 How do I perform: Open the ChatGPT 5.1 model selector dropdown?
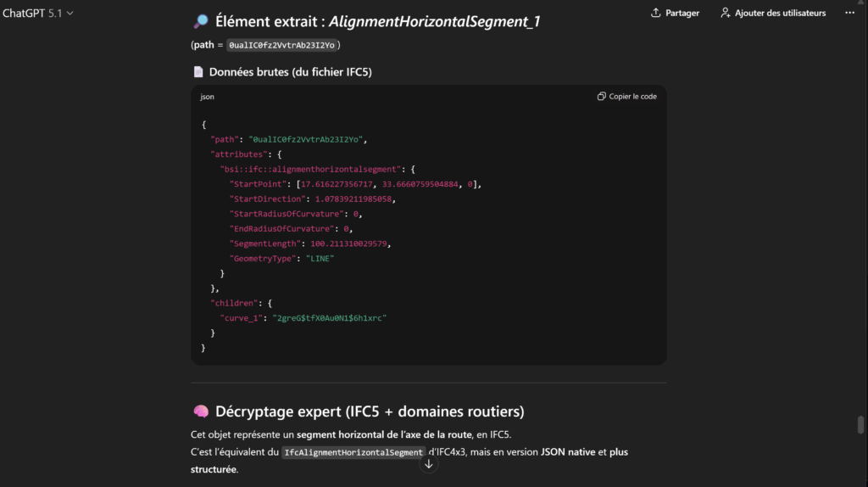[34, 14]
